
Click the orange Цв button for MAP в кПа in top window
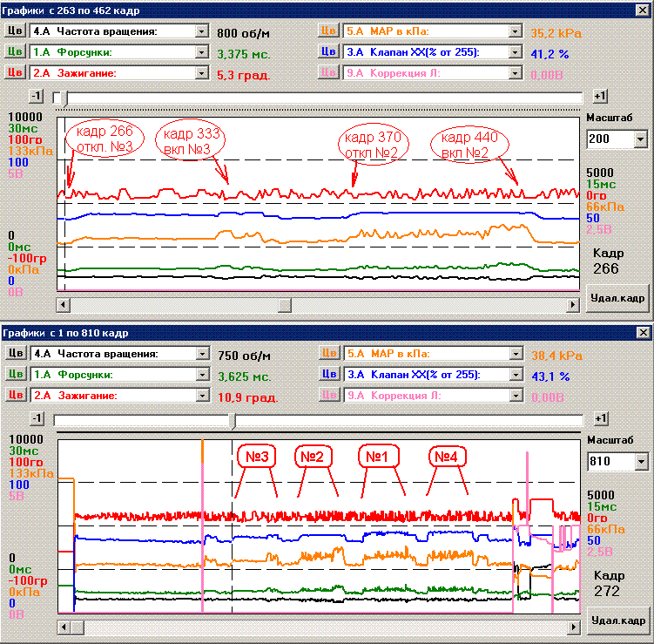coord(328,31)
